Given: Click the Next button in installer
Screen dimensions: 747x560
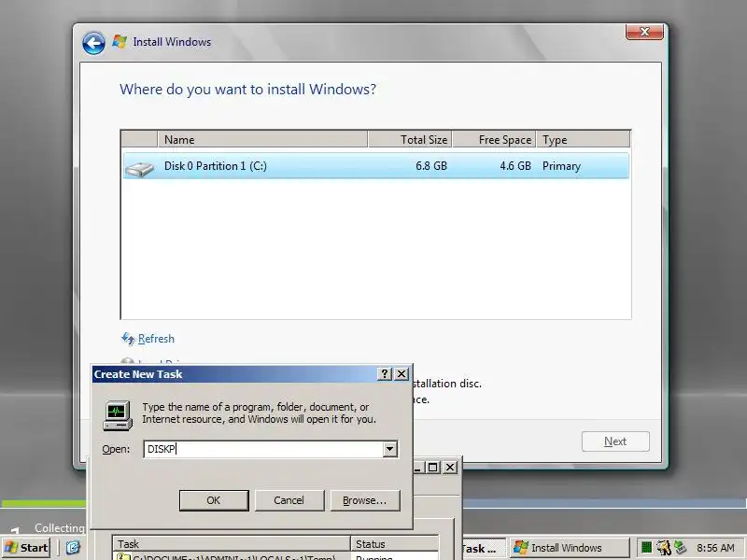Looking at the screenshot, I should [x=615, y=441].
